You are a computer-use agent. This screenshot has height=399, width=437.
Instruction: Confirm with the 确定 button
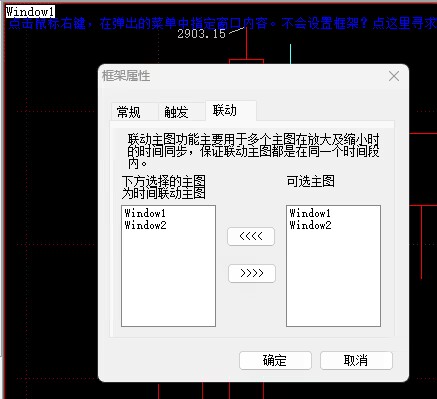pos(275,360)
